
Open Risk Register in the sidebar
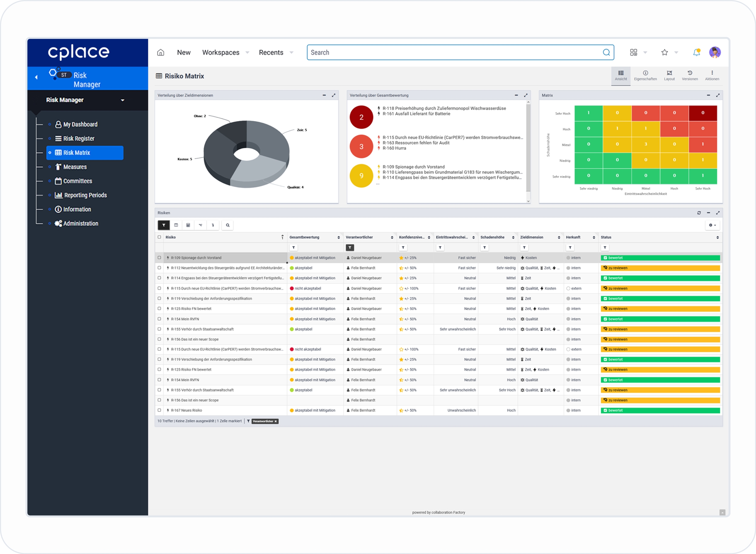(x=78, y=138)
